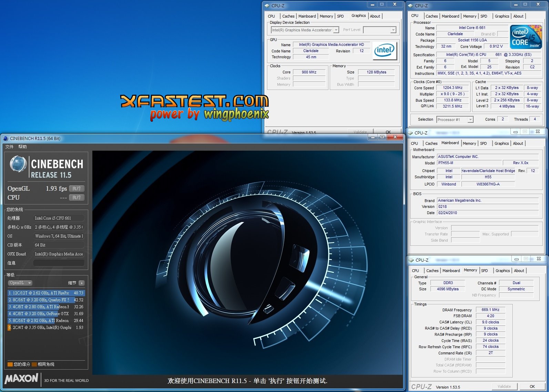Switch to Caches tab in CPU-Z Graphics window
This screenshot has width=549, height=392.
(x=288, y=16)
